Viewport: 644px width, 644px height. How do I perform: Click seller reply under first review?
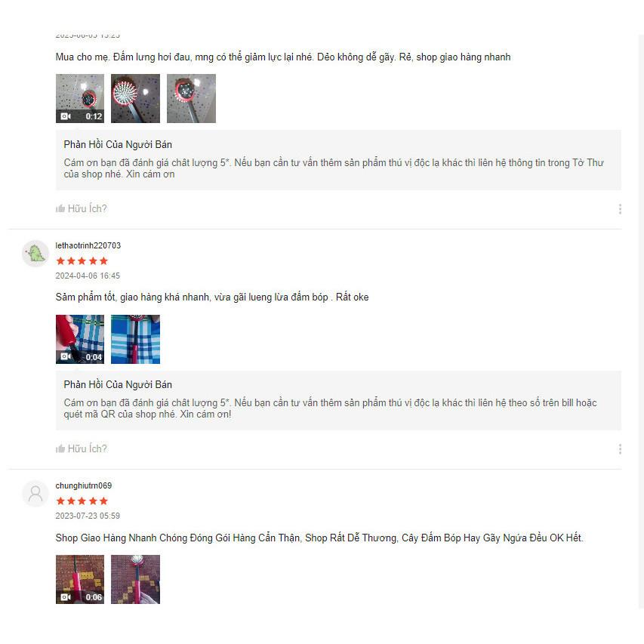click(338, 160)
